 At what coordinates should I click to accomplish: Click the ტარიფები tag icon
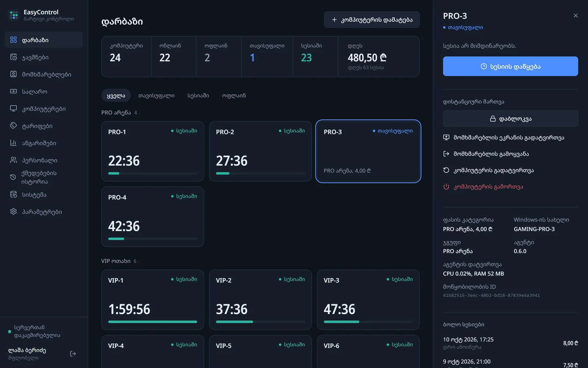pos(14,125)
